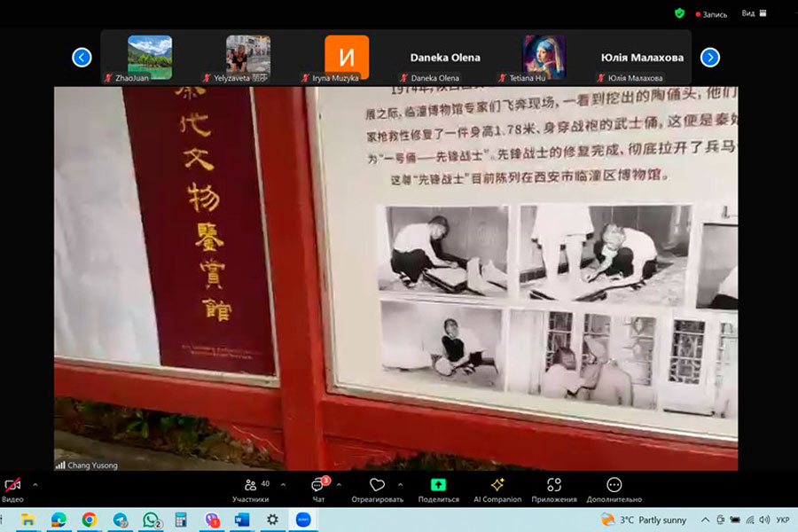
Task: Select Daneka Olena's participant tile
Action: point(445,58)
